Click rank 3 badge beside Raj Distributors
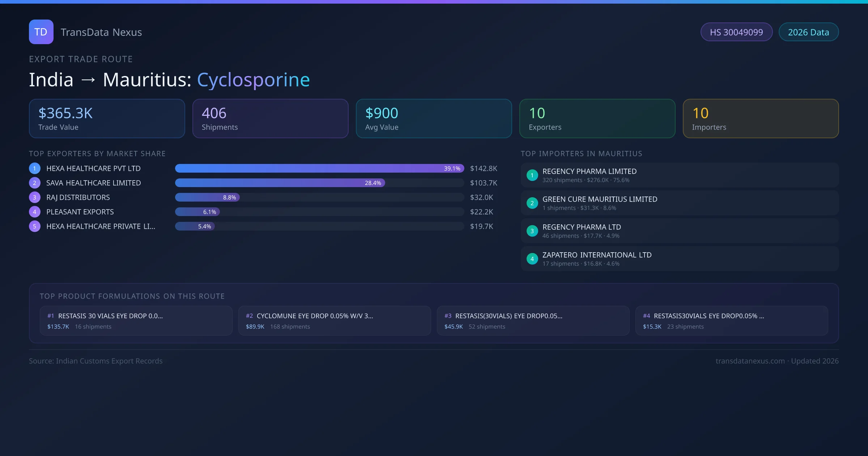 (x=34, y=197)
